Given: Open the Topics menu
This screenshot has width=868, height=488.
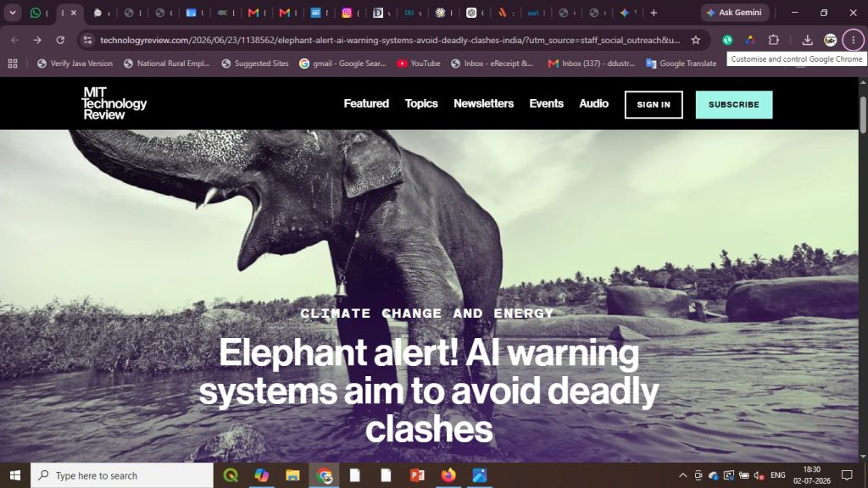Looking at the screenshot, I should (x=421, y=103).
